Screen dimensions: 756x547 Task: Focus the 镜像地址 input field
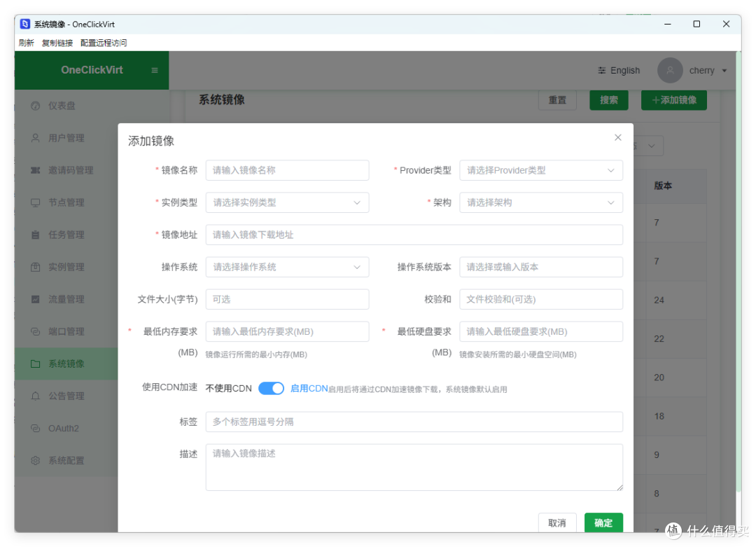coord(414,235)
